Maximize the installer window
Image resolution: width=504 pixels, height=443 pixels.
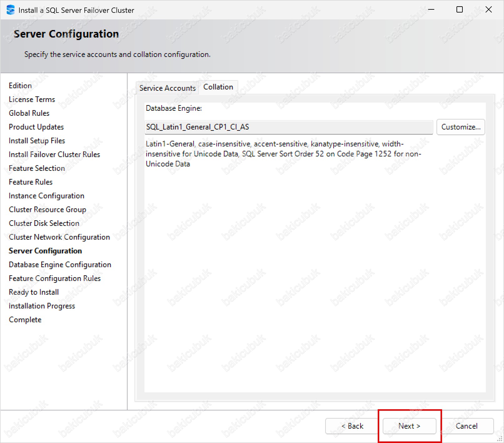(460, 10)
